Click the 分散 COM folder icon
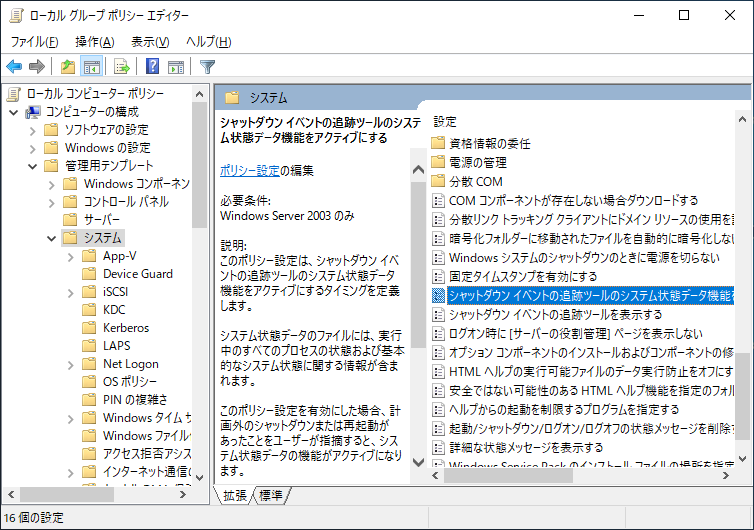 tap(438, 181)
